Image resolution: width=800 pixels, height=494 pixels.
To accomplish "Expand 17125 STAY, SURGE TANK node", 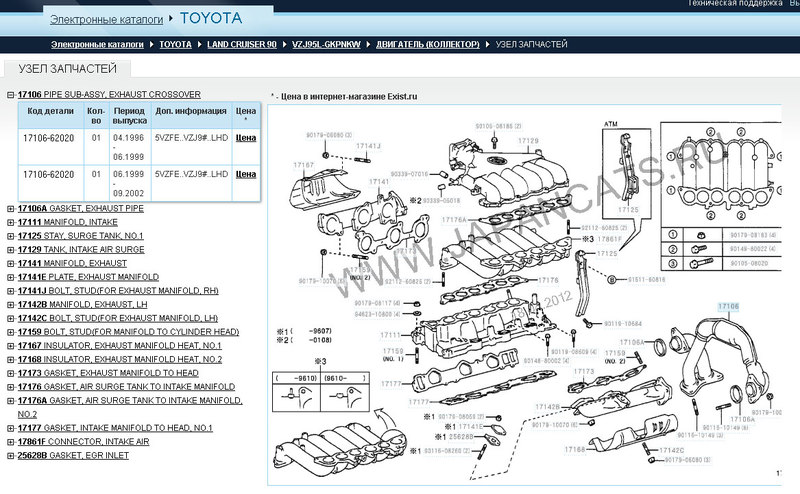I will [11, 236].
